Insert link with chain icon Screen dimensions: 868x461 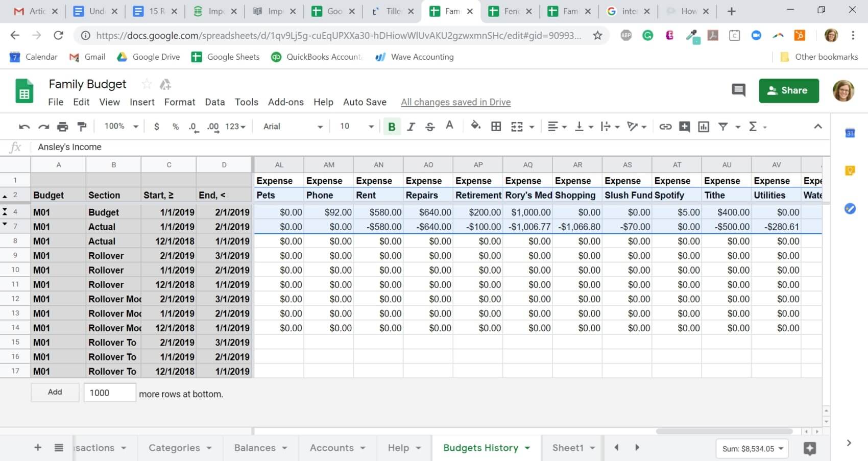665,127
